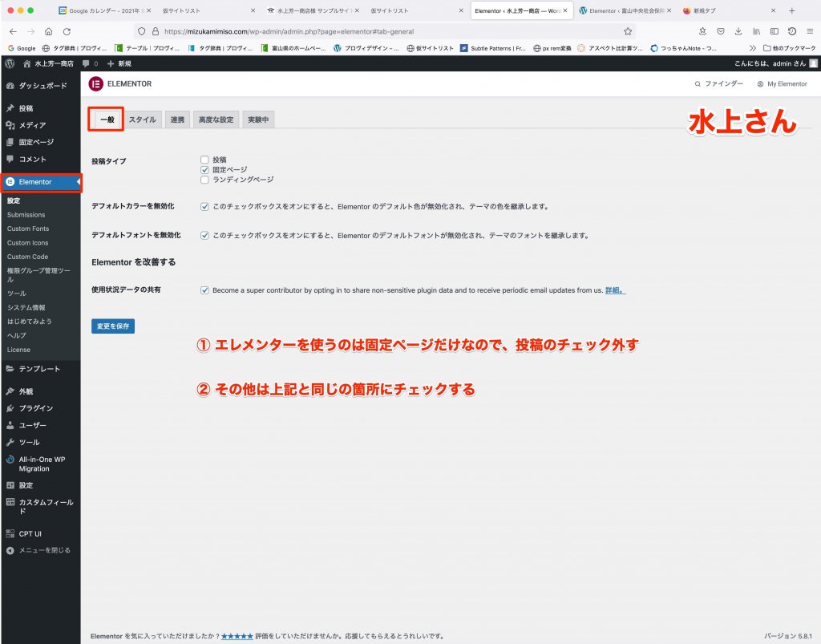Viewport: 821px width, 644px height.
Task: Click the browser URL address field
Action: 385,31
